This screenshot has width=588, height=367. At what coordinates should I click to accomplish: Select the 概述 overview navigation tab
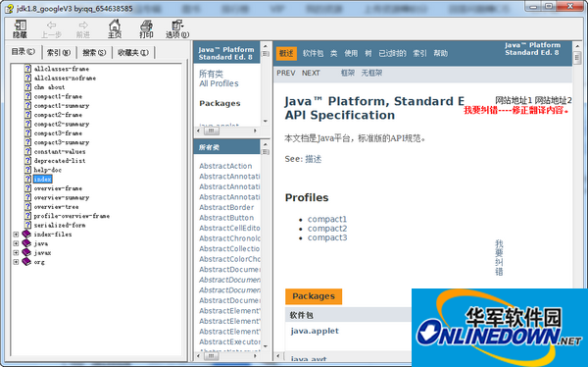click(286, 53)
